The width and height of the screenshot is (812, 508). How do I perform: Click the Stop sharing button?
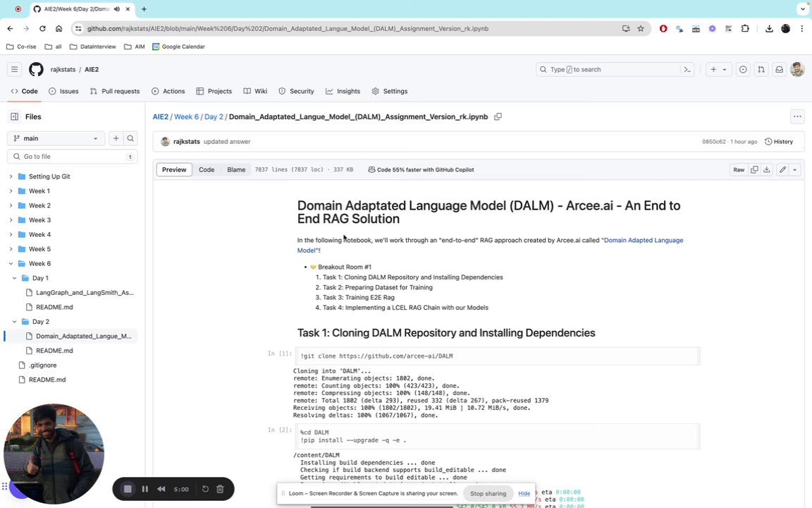[x=488, y=493]
